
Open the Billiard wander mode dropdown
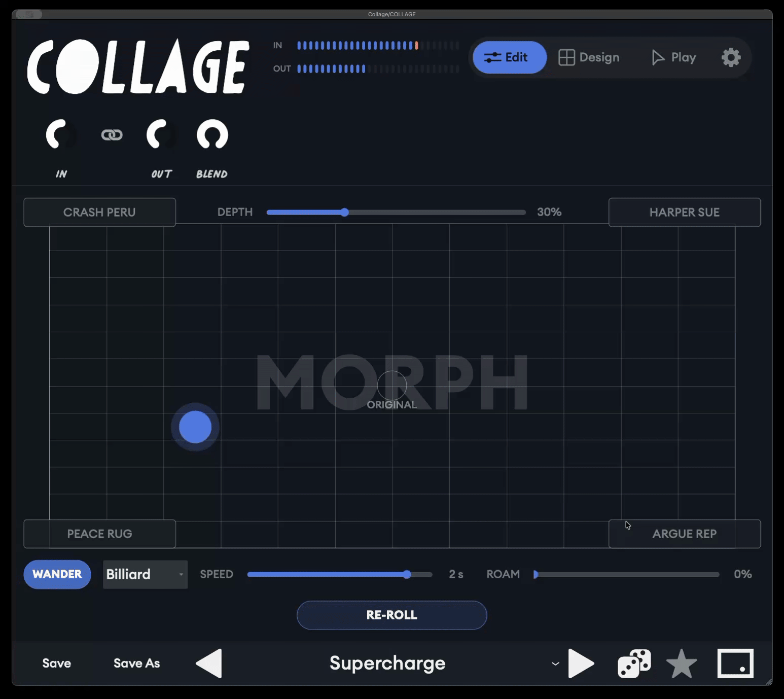[x=145, y=574]
